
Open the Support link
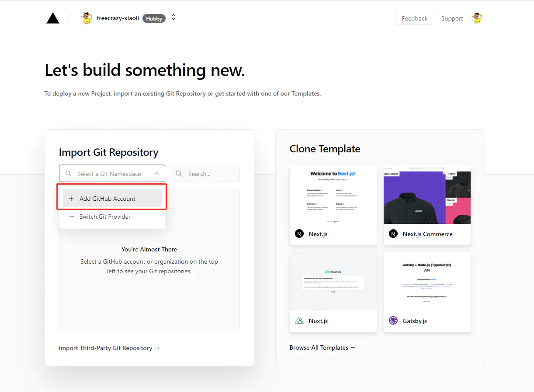click(x=452, y=18)
